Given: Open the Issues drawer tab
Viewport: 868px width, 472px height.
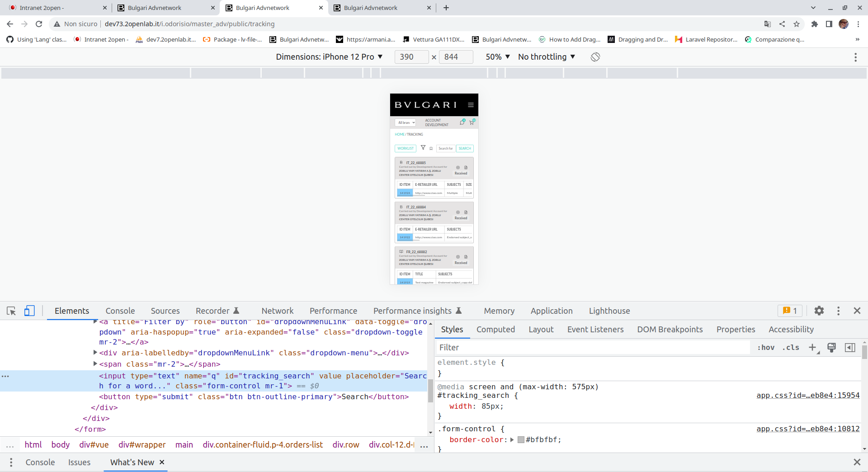Looking at the screenshot, I should [x=80, y=463].
